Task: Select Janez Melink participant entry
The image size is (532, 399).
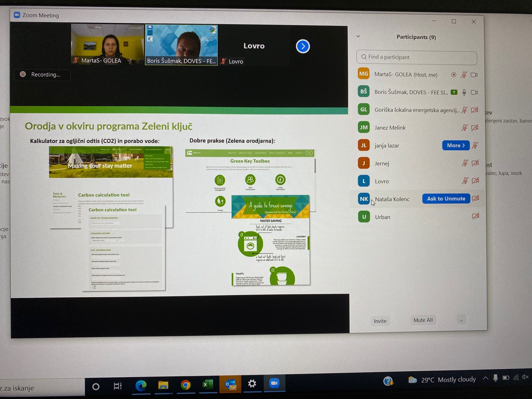Action: [390, 128]
